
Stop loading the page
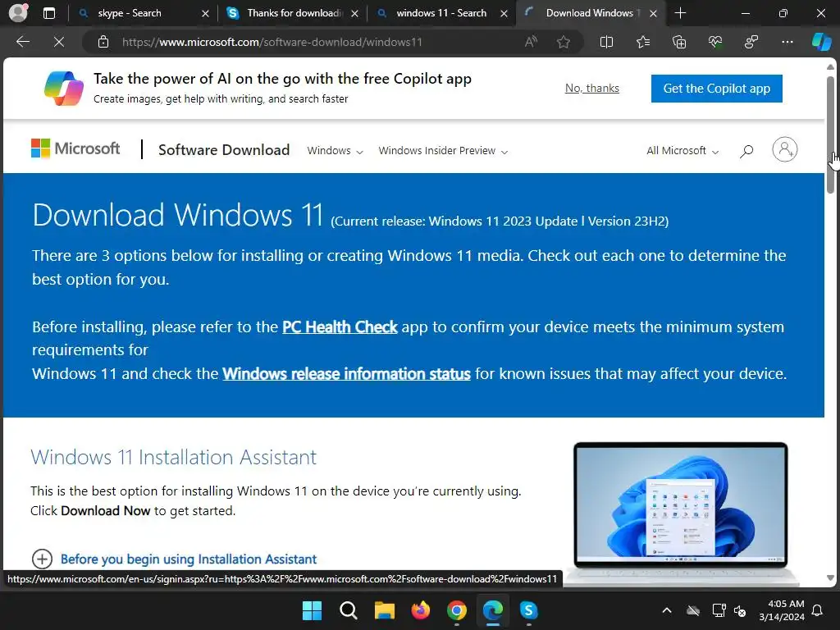pyautogui.click(x=59, y=42)
